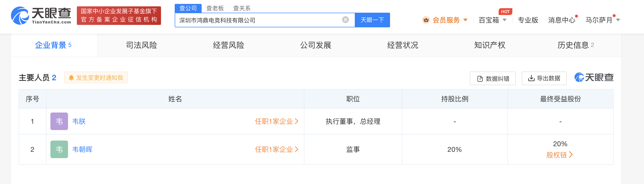Open the TianYanCha logo homepage
The height and width of the screenshot is (184, 644).
pyautogui.click(x=41, y=16)
